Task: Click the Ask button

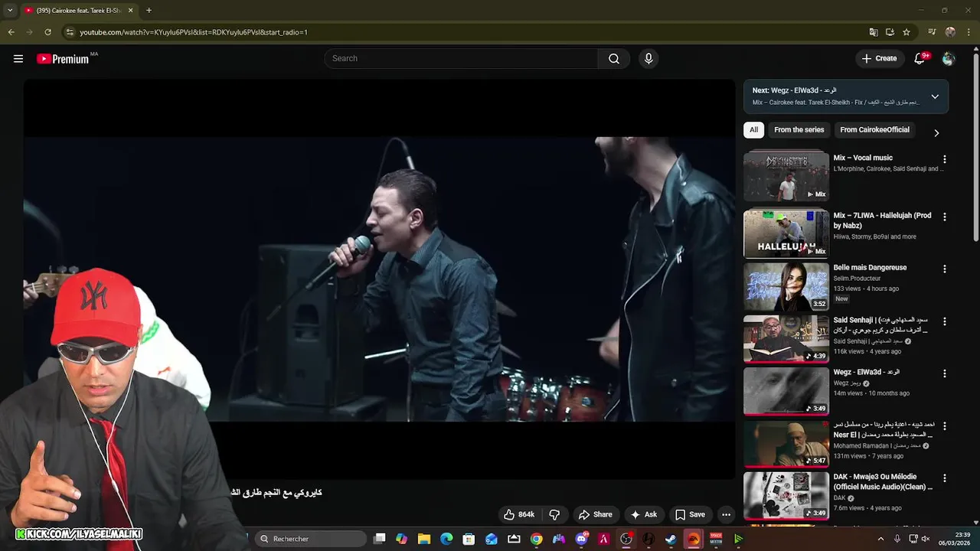Action: pos(643,514)
